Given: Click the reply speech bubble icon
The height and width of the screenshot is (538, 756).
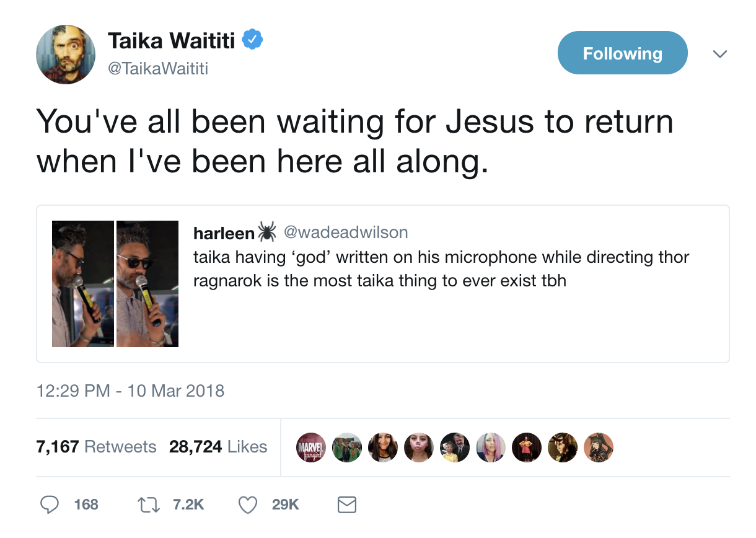Looking at the screenshot, I should point(50,505).
